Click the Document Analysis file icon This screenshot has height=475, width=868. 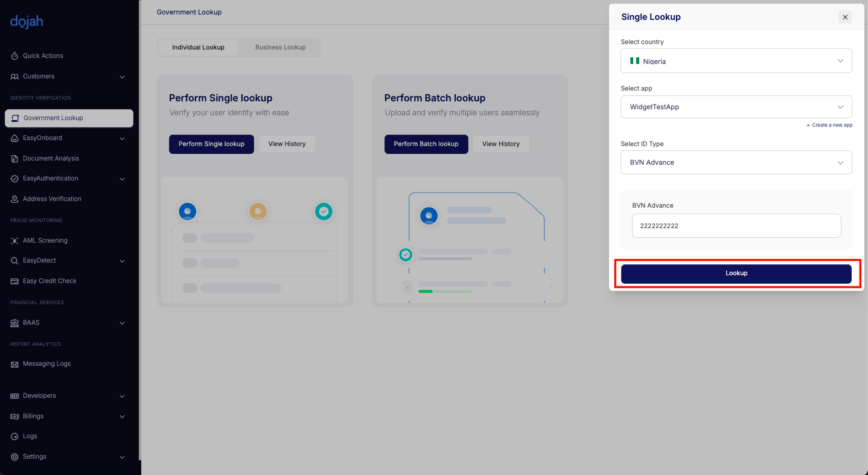coord(14,159)
